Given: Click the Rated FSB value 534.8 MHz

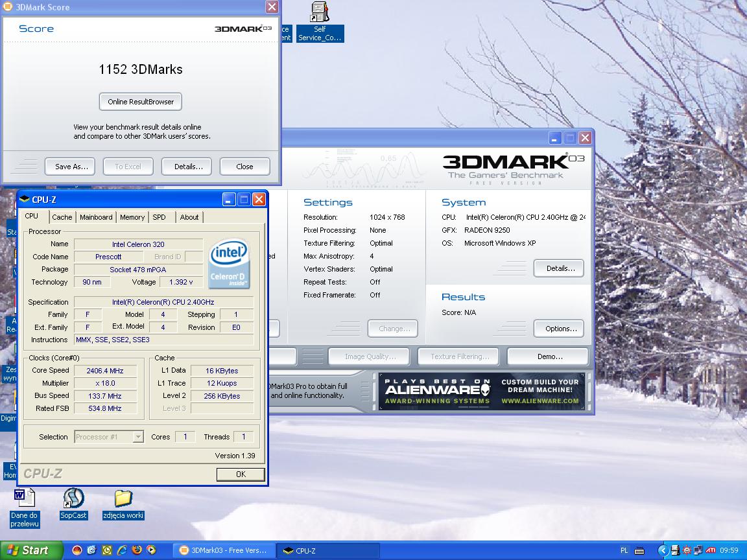Looking at the screenshot, I should click(105, 408).
